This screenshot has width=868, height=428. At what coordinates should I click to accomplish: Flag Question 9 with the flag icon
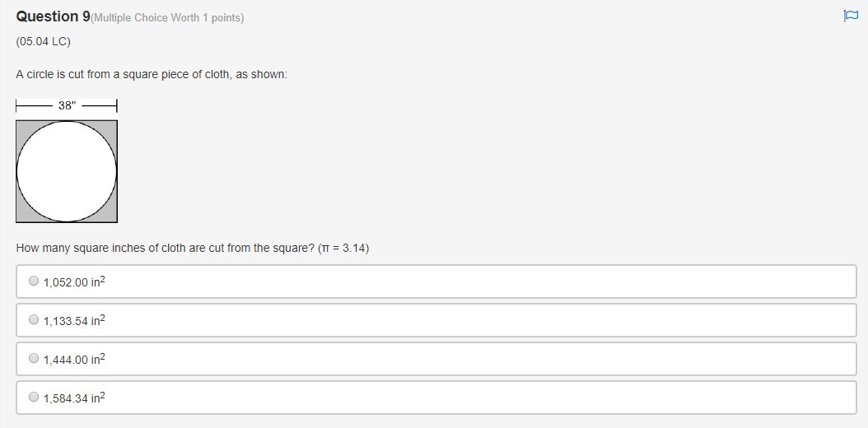(x=850, y=16)
